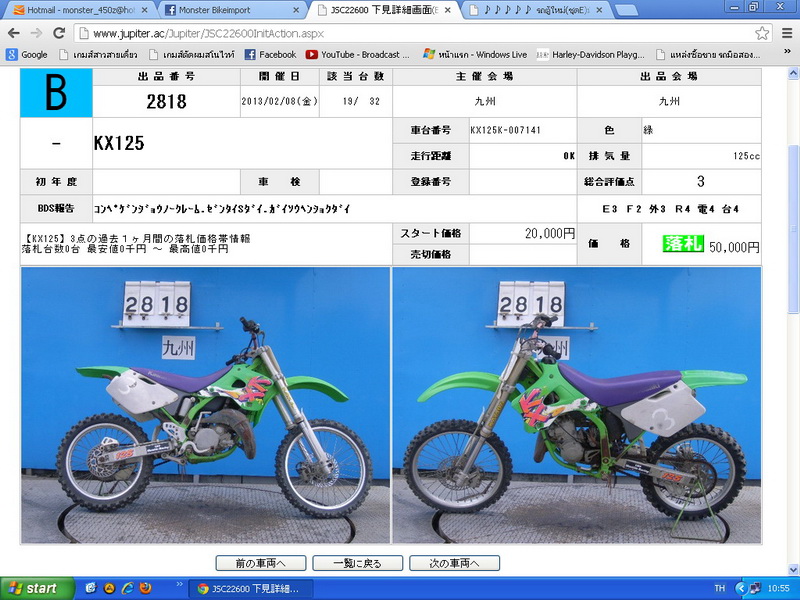
Task: Click the address bar URL
Action: pos(208,34)
